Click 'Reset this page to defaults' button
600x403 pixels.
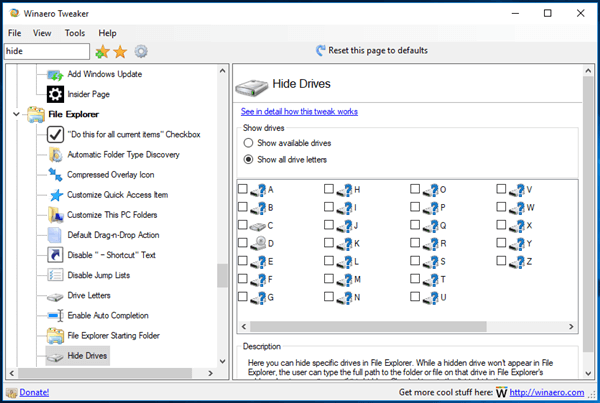point(371,51)
